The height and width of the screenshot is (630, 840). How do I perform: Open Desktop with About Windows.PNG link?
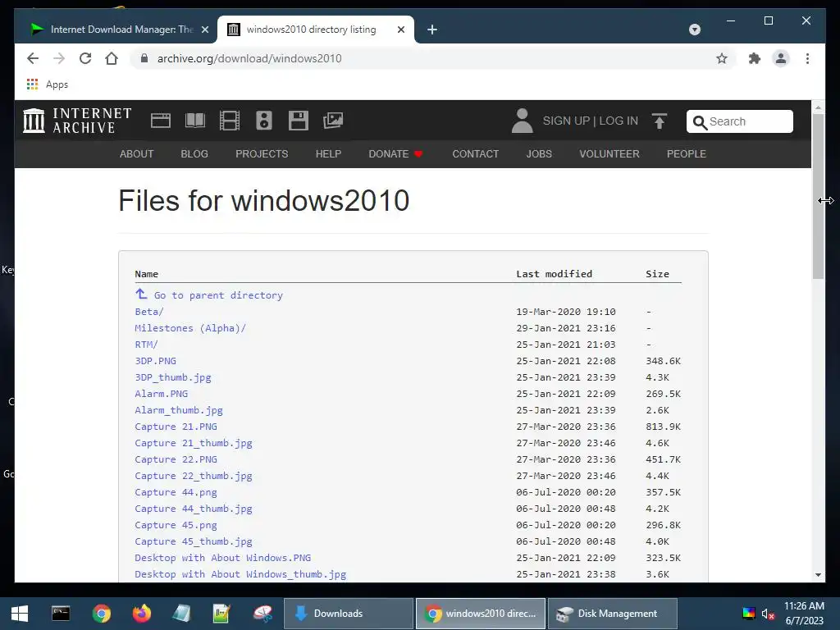point(223,558)
